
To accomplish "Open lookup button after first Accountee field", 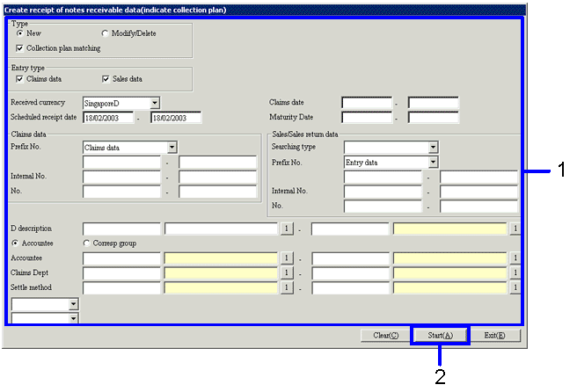I will [x=287, y=258].
